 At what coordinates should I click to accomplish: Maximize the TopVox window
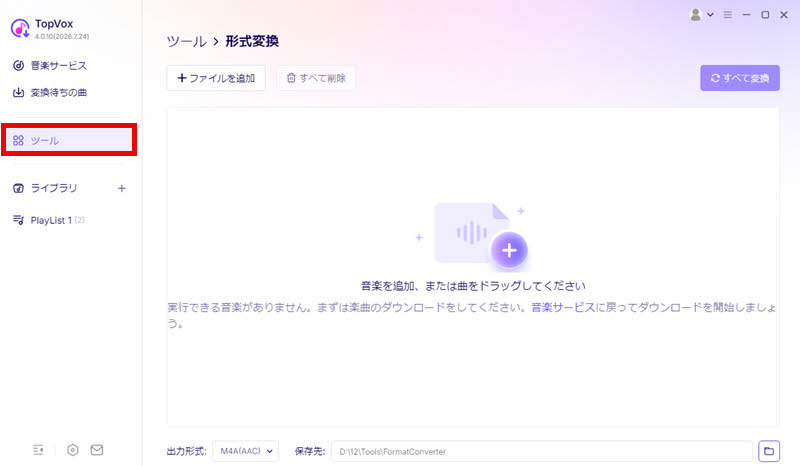(x=765, y=15)
